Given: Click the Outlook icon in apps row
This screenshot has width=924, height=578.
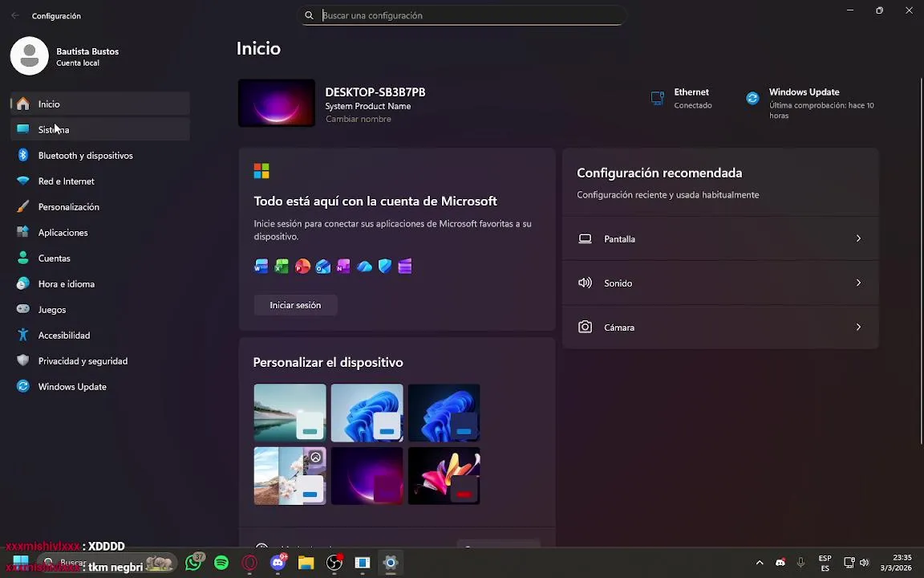Looking at the screenshot, I should tap(323, 267).
